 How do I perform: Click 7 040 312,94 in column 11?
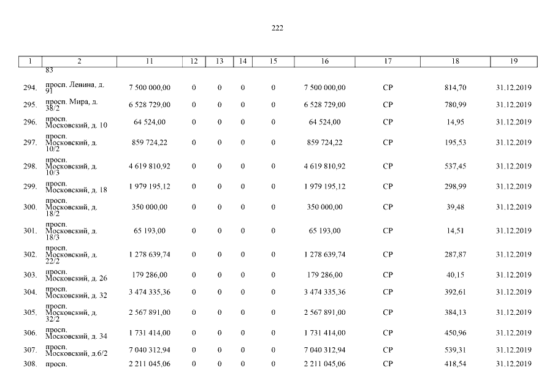150,350
